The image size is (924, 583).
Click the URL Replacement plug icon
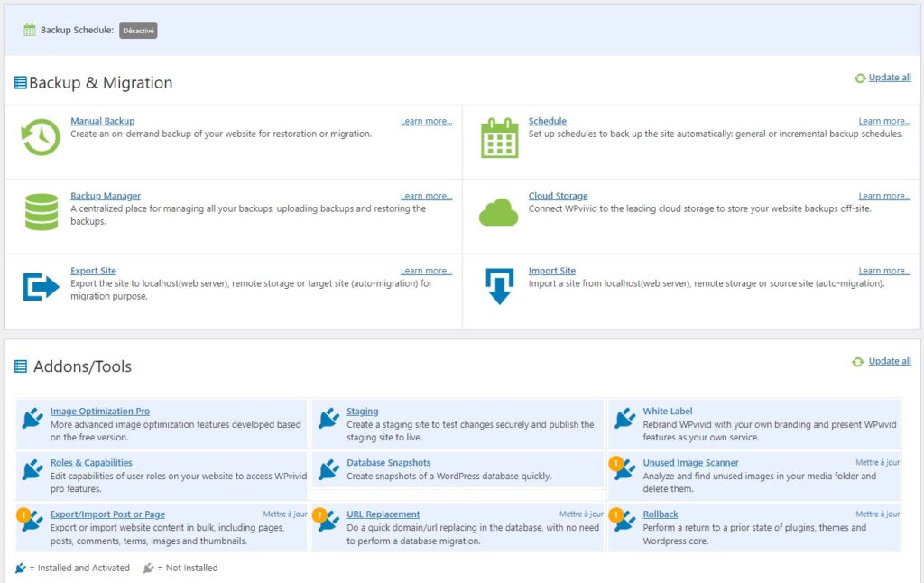328,521
